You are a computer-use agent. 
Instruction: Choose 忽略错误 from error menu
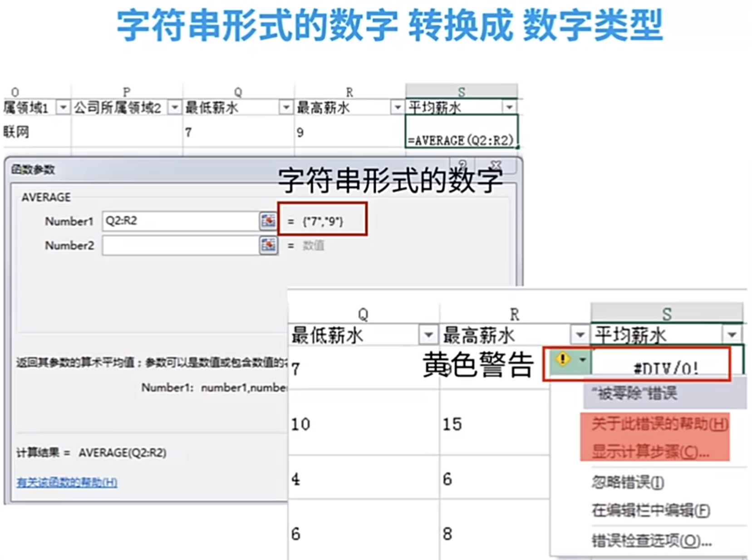pos(628,482)
